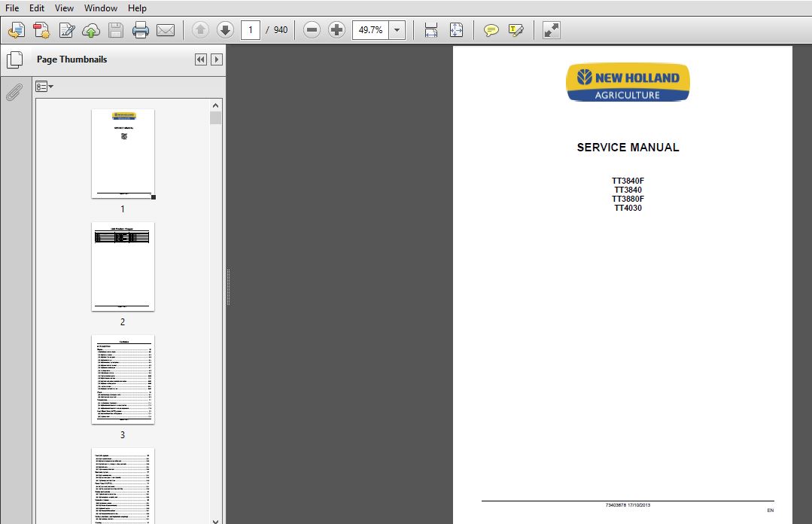Click the Save floppy disk icon
Viewport: 812px width, 524px height.
click(115, 30)
